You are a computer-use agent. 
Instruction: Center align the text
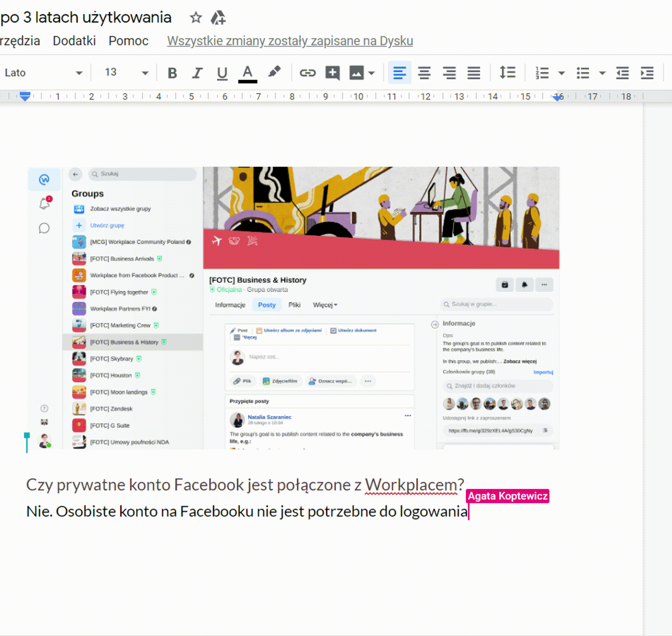[424, 73]
